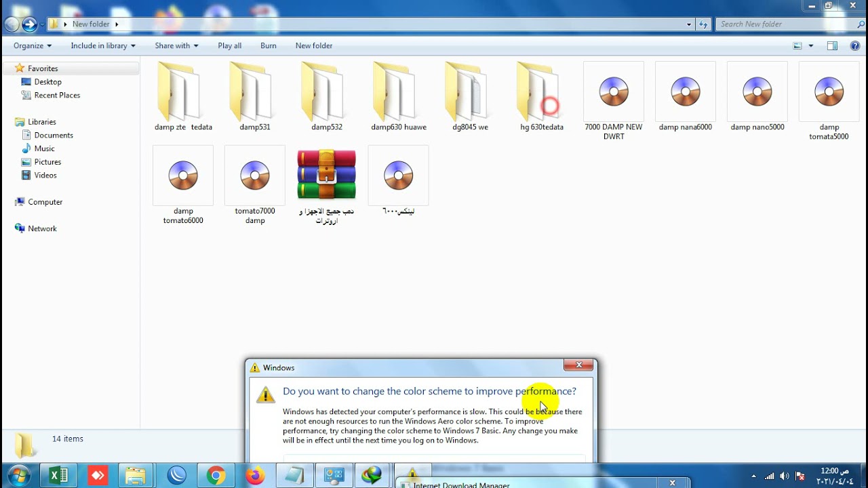
Task: Open the damp531 folder
Action: tap(255, 96)
